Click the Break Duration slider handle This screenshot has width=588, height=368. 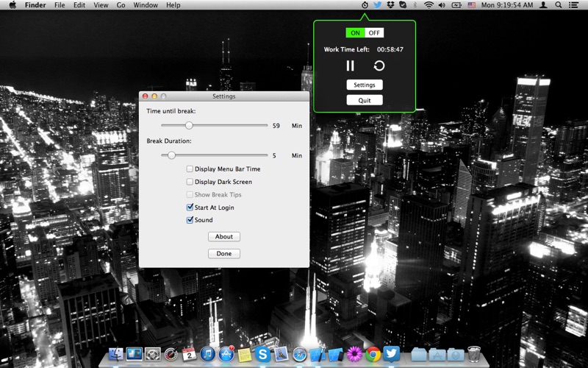(171, 155)
